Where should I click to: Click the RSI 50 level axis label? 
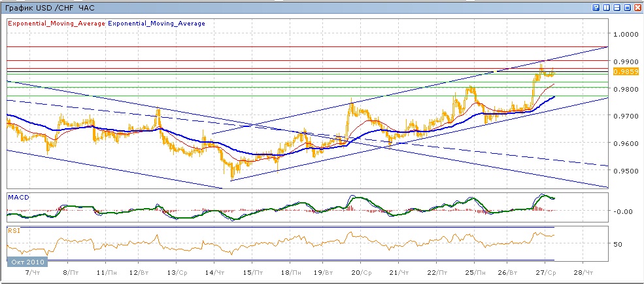point(617,243)
